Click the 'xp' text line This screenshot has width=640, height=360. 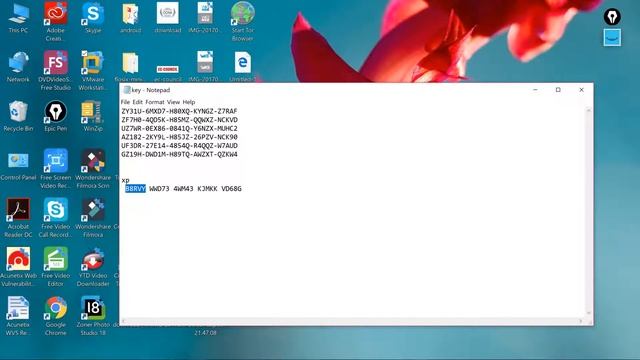point(125,180)
